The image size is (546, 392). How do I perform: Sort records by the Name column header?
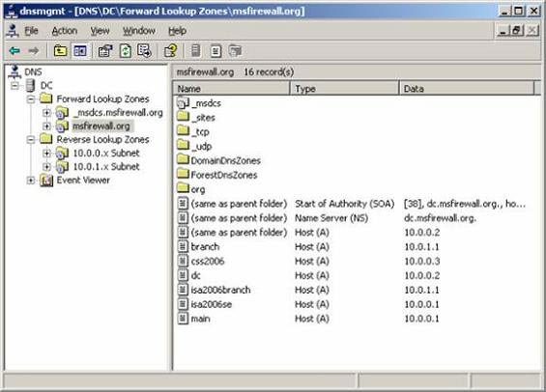(x=232, y=89)
